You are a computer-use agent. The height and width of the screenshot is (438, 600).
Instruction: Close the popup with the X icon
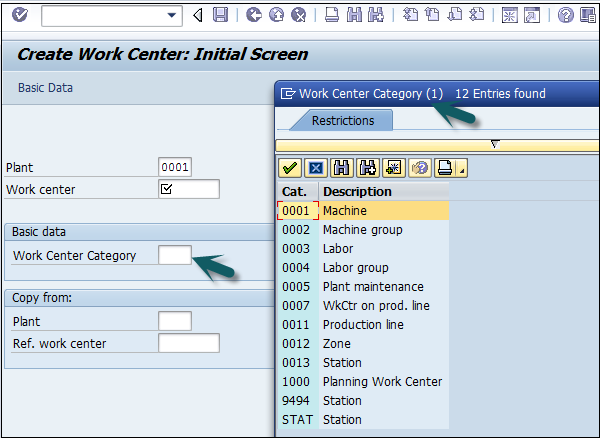[314, 168]
